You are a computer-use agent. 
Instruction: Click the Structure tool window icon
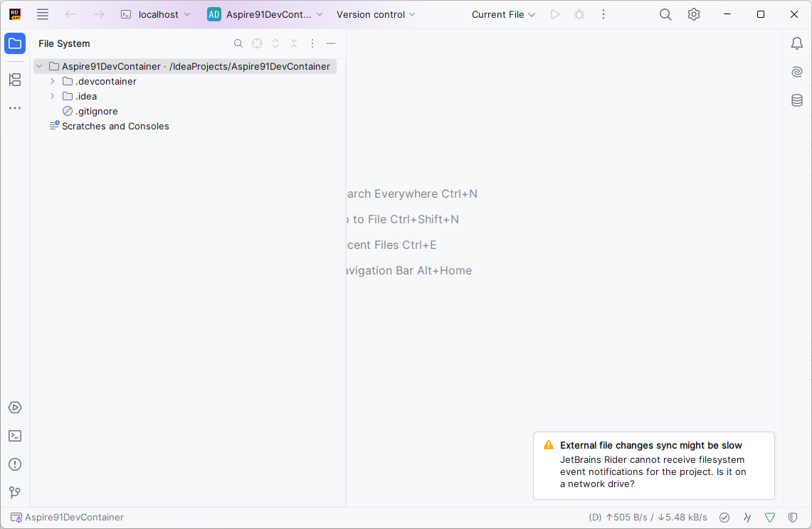[x=14, y=80]
